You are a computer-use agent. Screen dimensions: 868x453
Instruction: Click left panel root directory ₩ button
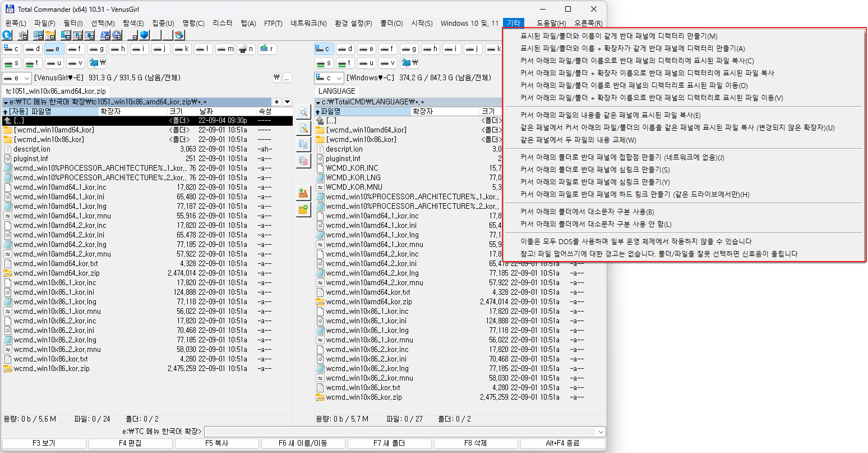(x=276, y=78)
